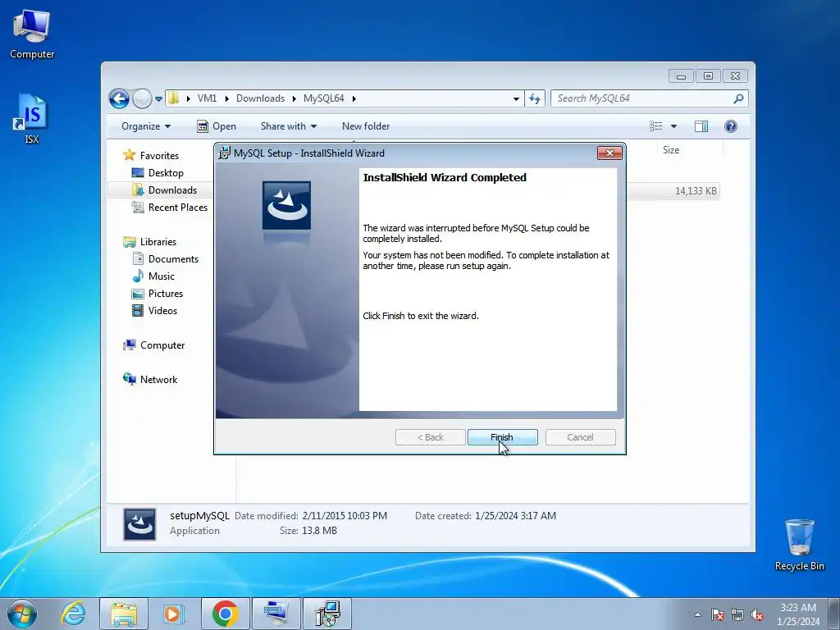This screenshot has height=630, width=840.
Task: Click the search magnifier icon
Action: tap(739, 98)
